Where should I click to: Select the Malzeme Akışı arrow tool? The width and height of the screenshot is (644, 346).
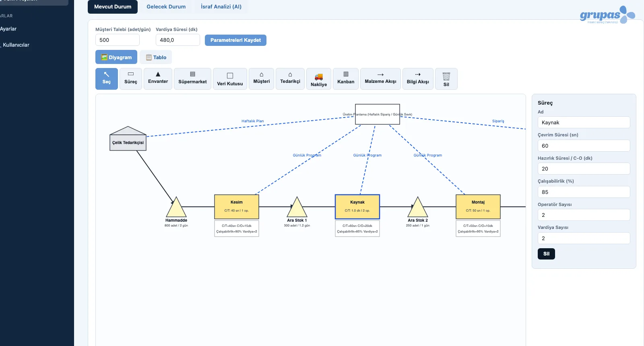(380, 79)
